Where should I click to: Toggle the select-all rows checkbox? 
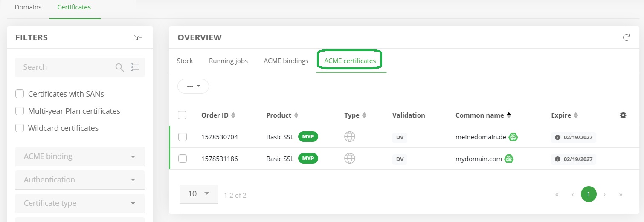tap(182, 115)
